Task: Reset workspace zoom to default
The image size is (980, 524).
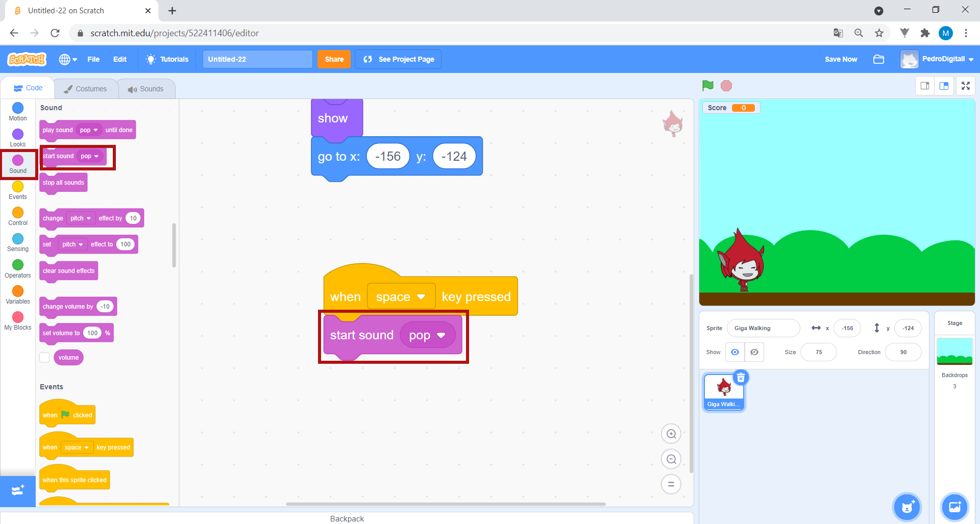Action: point(671,484)
